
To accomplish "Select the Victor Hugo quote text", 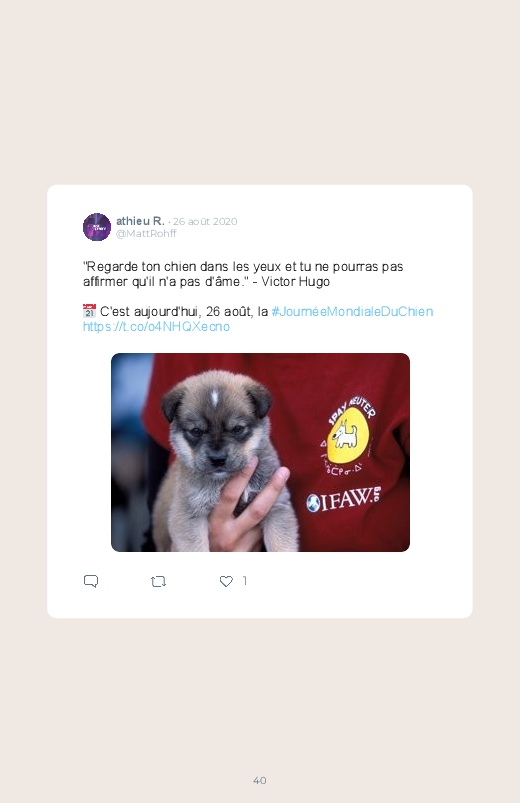I will tap(243, 274).
